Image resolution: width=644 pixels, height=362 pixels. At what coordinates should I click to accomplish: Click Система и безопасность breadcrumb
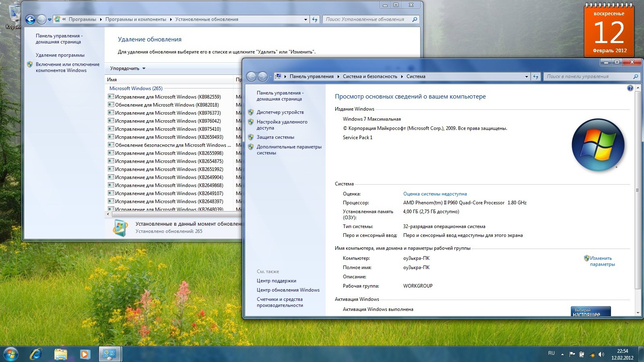pyautogui.click(x=370, y=76)
